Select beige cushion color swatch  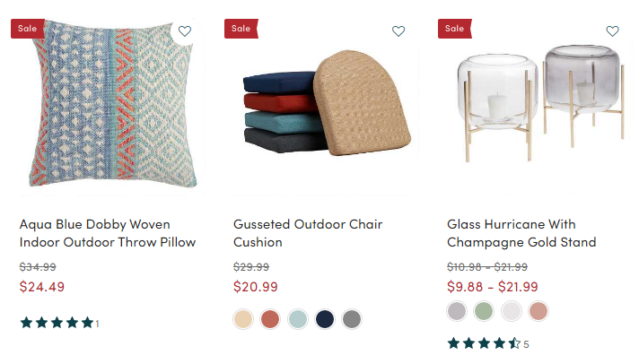coord(243,319)
